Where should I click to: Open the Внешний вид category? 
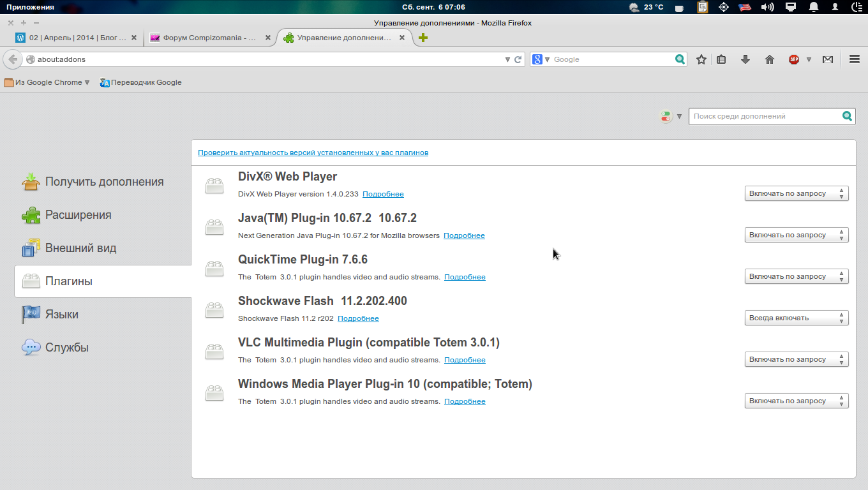(80, 248)
